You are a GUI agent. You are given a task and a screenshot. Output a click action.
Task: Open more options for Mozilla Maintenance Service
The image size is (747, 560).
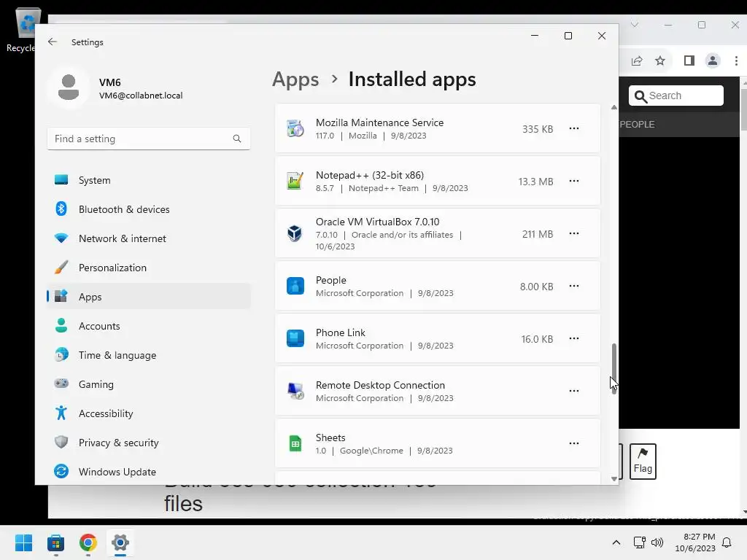[574, 128]
